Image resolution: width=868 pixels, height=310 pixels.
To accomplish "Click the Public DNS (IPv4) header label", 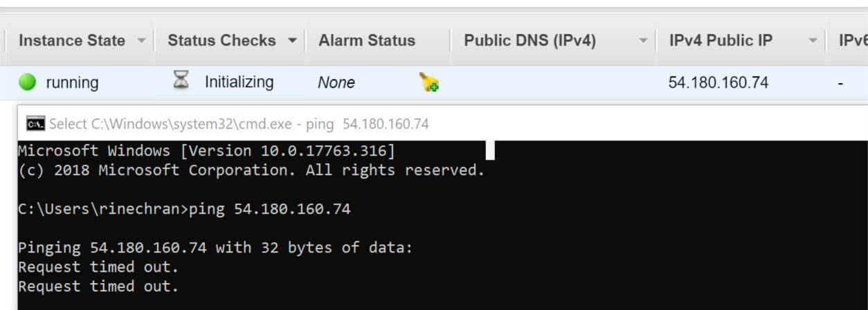I will 530,40.
